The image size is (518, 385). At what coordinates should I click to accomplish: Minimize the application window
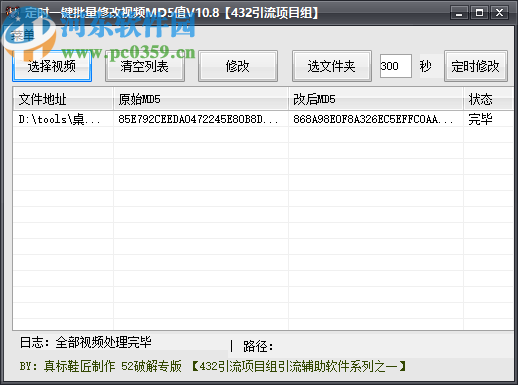(x=460, y=13)
